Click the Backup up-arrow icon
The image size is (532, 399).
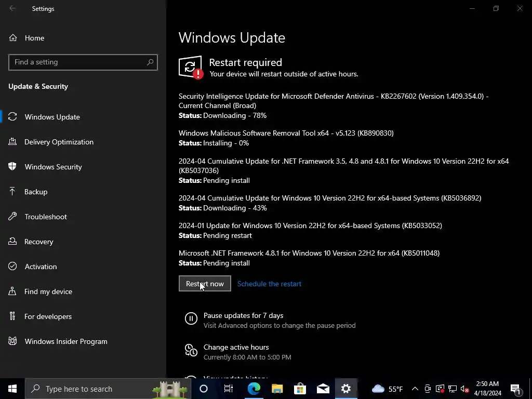pyautogui.click(x=12, y=191)
